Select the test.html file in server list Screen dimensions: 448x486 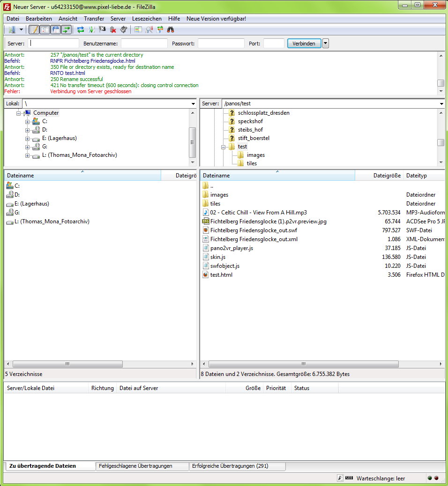coord(221,275)
